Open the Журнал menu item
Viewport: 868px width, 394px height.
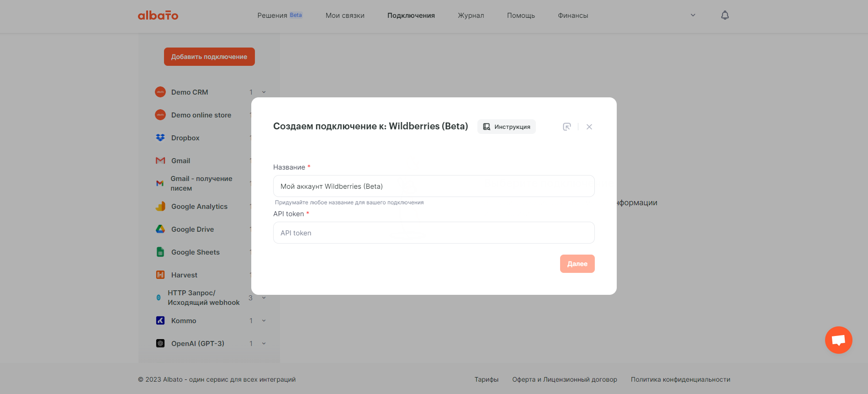(x=471, y=16)
